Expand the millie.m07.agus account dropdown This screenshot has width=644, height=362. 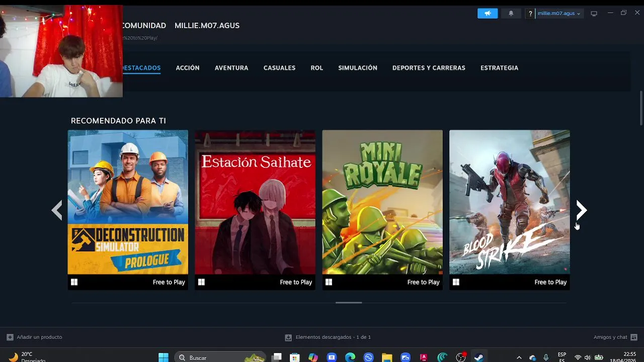558,14
